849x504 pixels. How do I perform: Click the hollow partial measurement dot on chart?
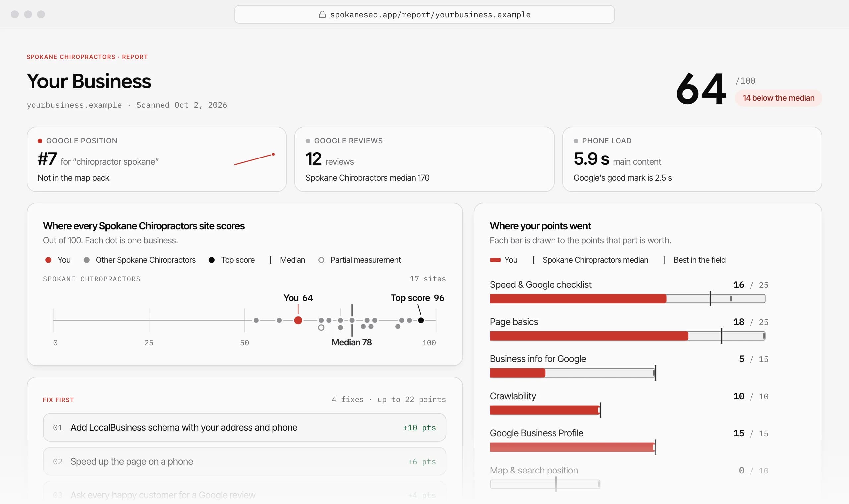point(321,328)
